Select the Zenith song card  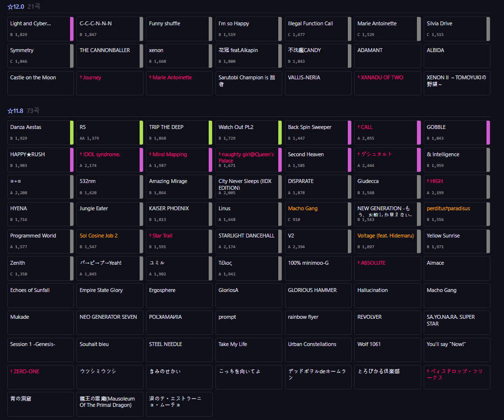(x=40, y=269)
